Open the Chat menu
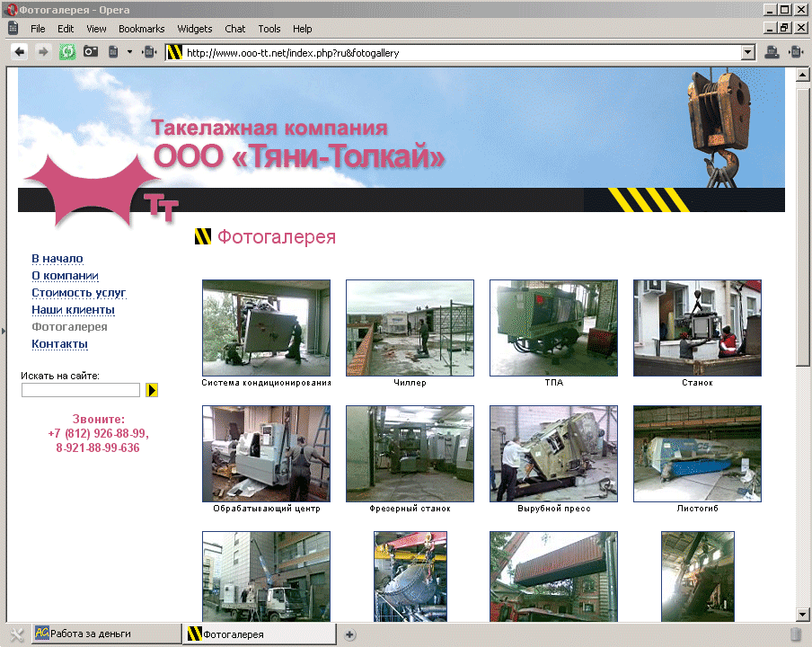The height and width of the screenshot is (647, 812). (234, 29)
